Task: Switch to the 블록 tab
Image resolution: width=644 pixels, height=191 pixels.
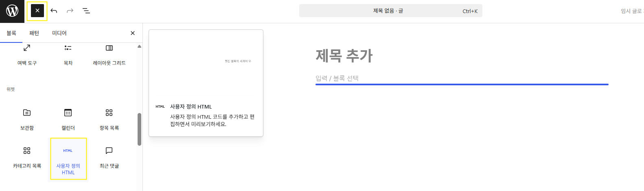Action: point(11,33)
